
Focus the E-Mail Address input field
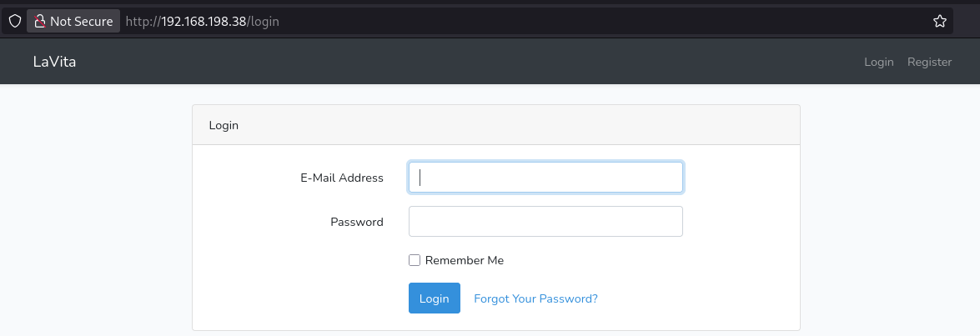[545, 178]
